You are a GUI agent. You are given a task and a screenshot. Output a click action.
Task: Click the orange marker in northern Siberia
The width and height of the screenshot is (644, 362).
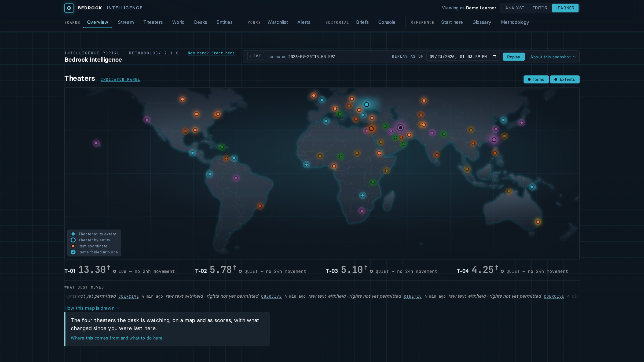424,101
